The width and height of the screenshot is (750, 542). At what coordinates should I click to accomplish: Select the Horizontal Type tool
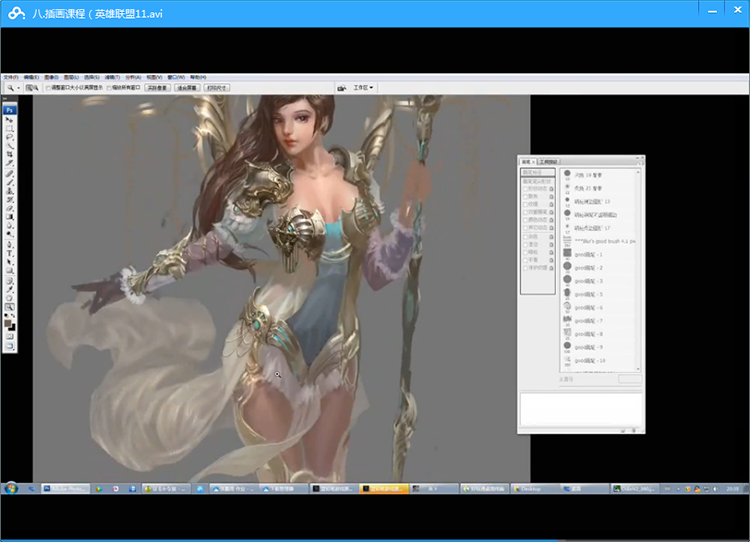[x=10, y=253]
